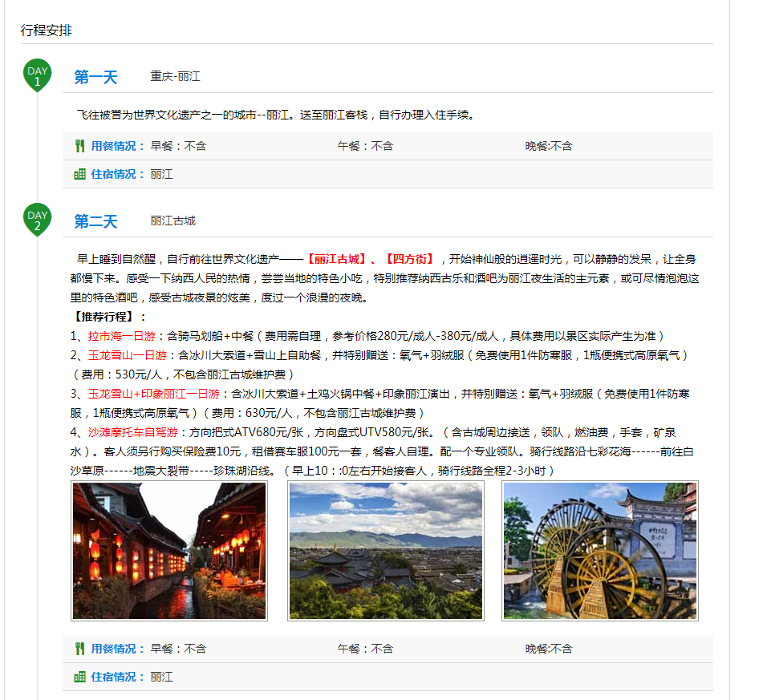Viewport: 763px width, 700px height.
Task: Click the hotel building icon under Day 1
Action: coord(79,174)
